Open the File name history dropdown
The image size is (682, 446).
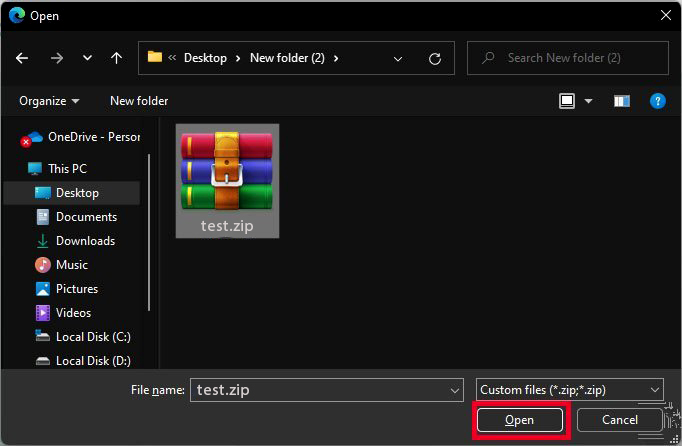coord(455,391)
